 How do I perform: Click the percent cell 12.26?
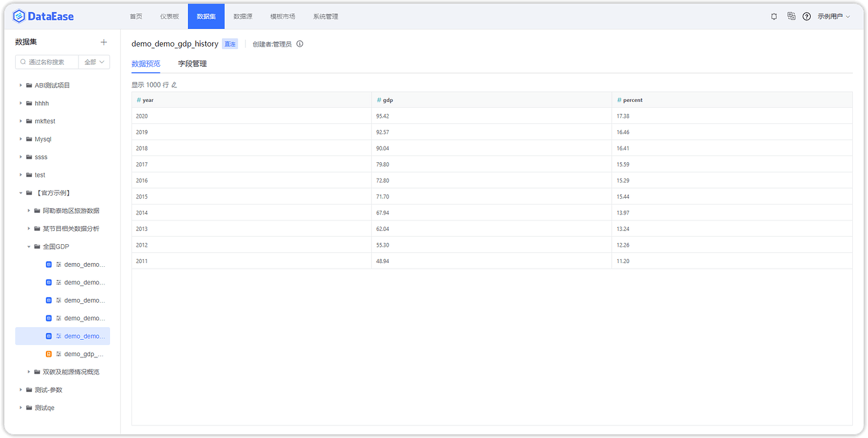point(733,245)
